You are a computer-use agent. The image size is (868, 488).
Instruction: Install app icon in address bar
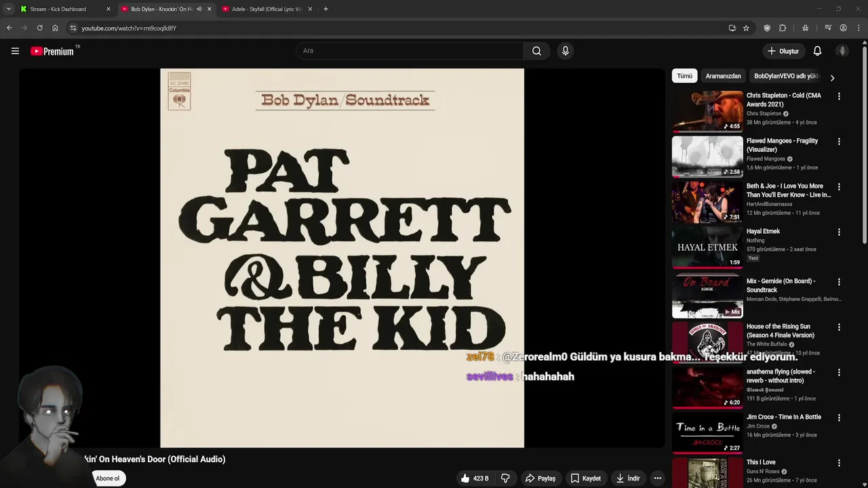(732, 28)
